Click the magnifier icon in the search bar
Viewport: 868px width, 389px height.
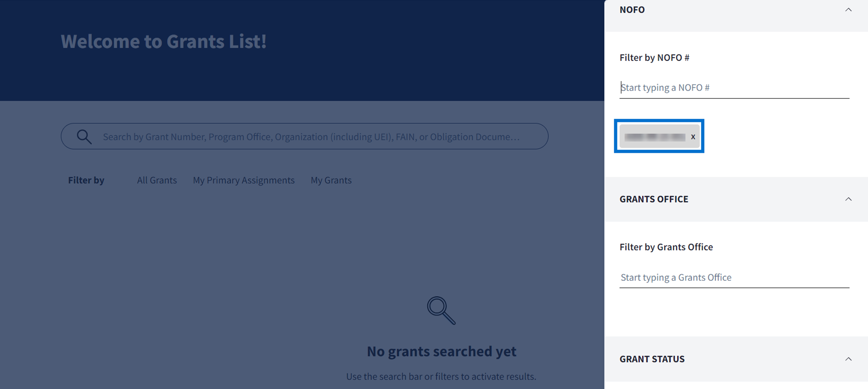click(84, 137)
